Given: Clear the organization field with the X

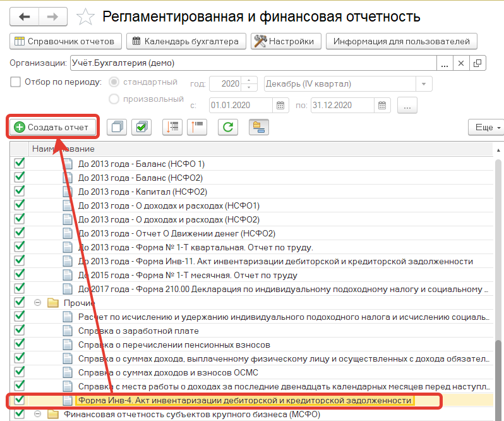Looking at the screenshot, I should coord(461,63).
